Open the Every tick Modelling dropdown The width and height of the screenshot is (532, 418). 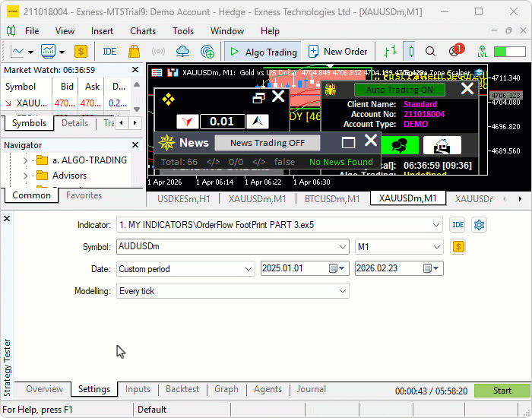[343, 291]
